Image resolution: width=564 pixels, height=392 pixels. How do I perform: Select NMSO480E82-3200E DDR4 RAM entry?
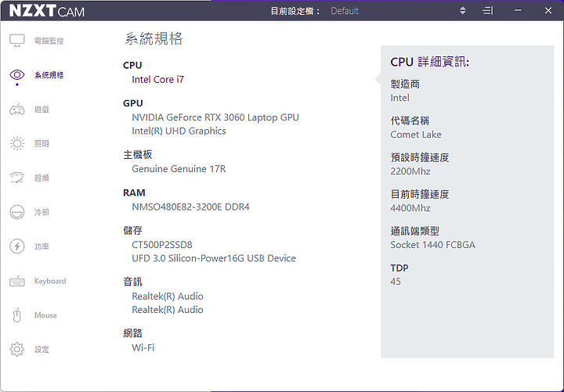[x=190, y=207]
